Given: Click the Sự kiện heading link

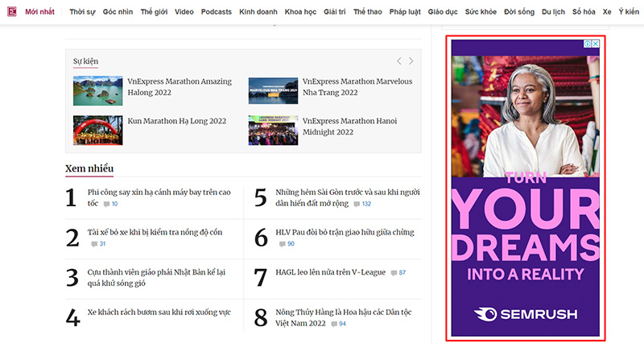Looking at the screenshot, I should (x=85, y=61).
